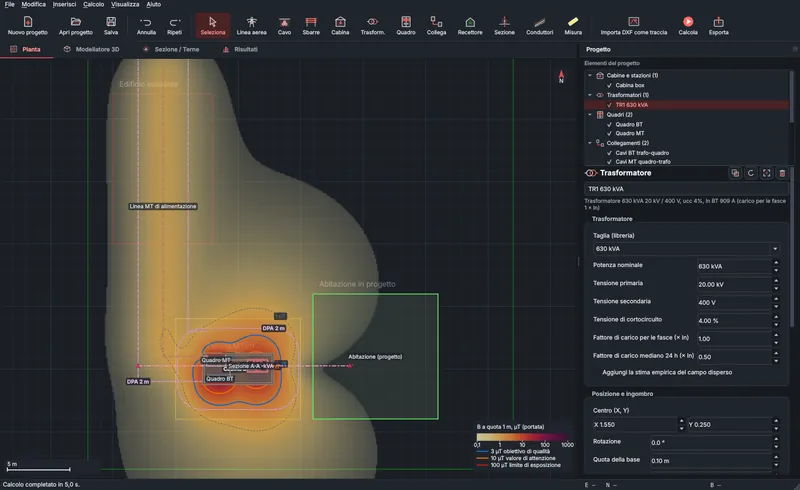Increase Rotazione value with up arrow
The width and height of the screenshot is (800, 490).
point(776,439)
